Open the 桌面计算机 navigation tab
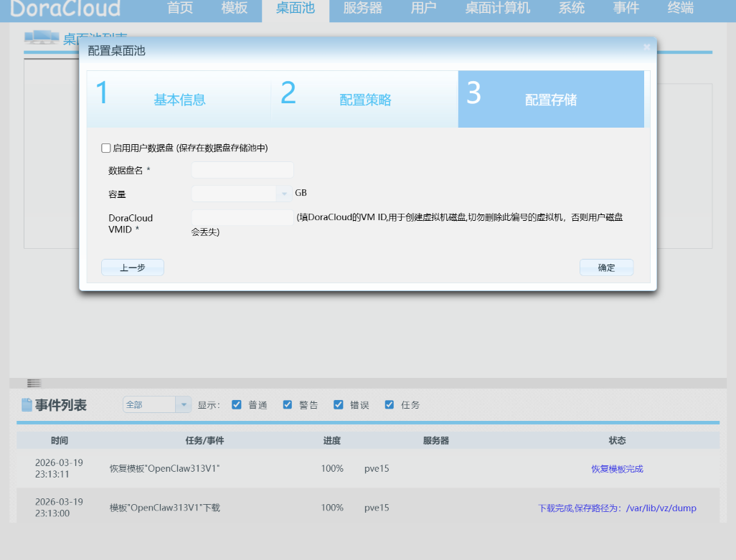This screenshot has width=736, height=560. pos(498,9)
